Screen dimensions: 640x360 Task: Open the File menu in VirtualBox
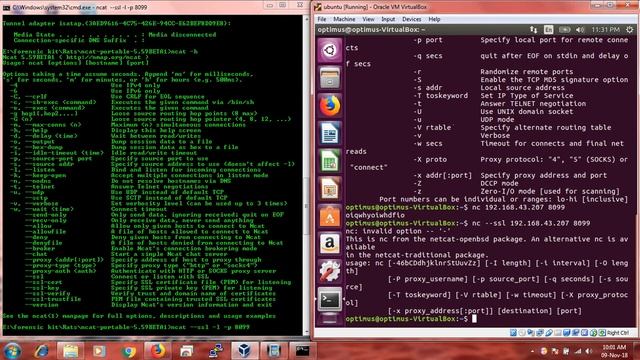[x=322, y=19]
